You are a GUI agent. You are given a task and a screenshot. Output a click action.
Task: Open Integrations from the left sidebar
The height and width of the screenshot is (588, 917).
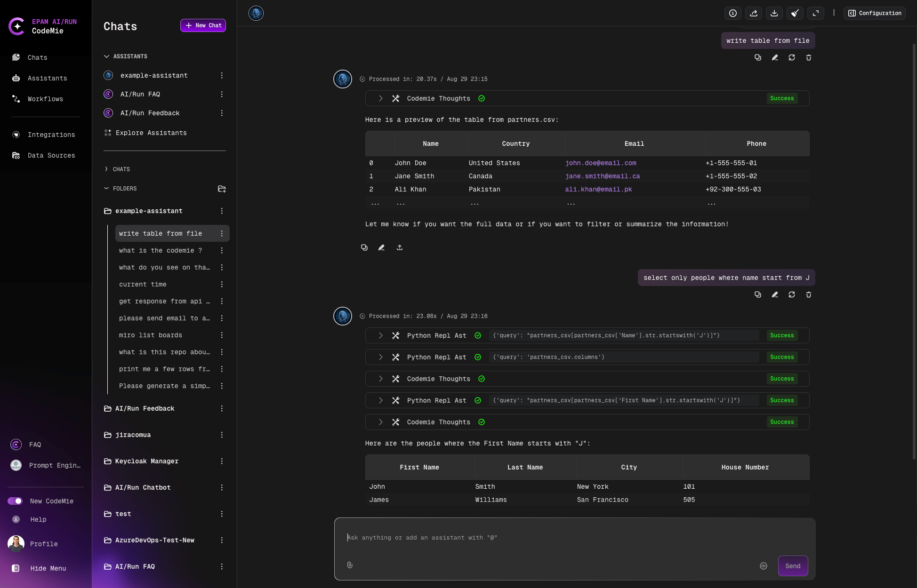(x=51, y=135)
